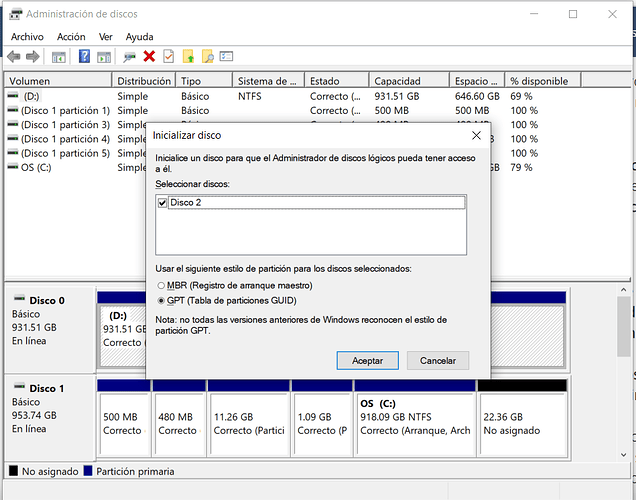
Task: Select the 480 MB partition on Disco 1
Action: tap(179, 424)
